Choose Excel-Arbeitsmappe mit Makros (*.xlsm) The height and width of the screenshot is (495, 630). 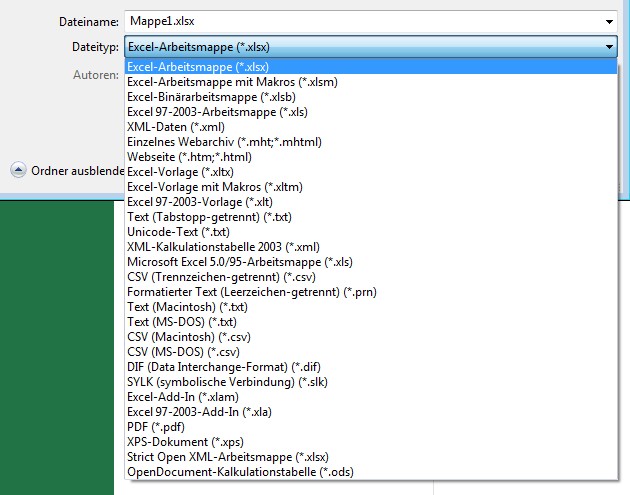click(x=371, y=82)
